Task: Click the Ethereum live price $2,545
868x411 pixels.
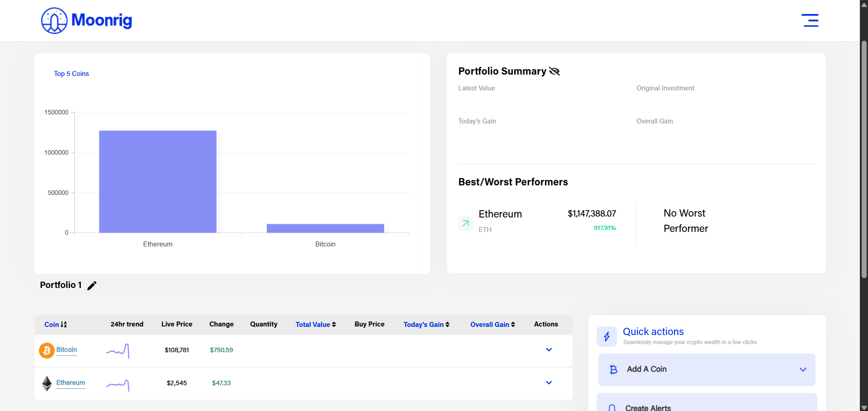Action: pyautogui.click(x=177, y=383)
